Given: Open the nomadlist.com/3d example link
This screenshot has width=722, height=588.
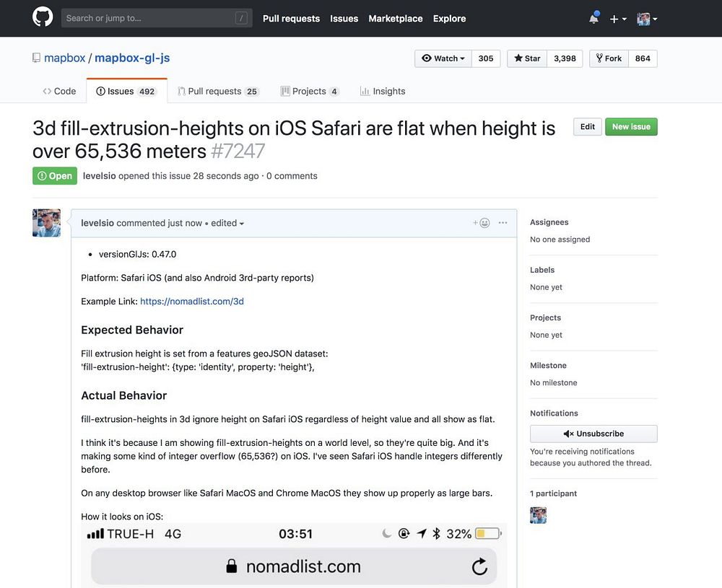Looking at the screenshot, I should (192, 302).
